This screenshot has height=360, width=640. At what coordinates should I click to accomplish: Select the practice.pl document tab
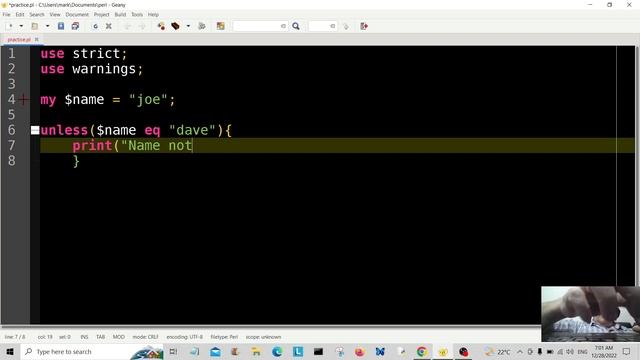[19, 40]
